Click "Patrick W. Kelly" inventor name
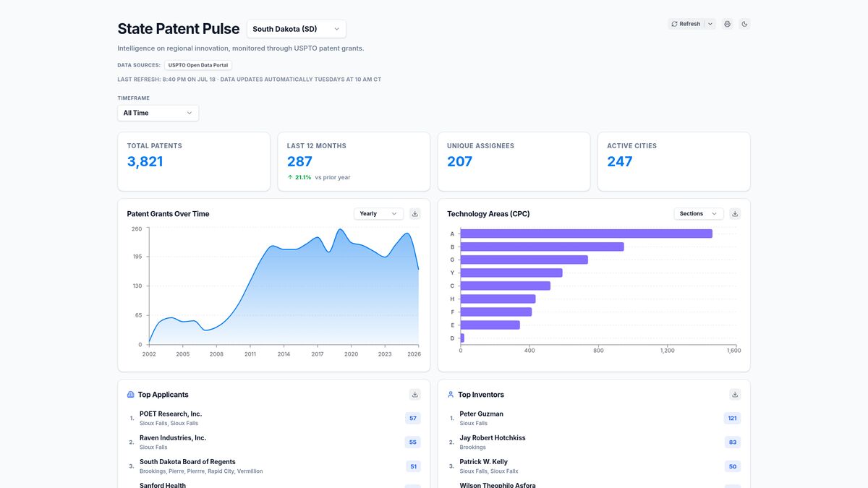868x488 pixels. click(484, 462)
